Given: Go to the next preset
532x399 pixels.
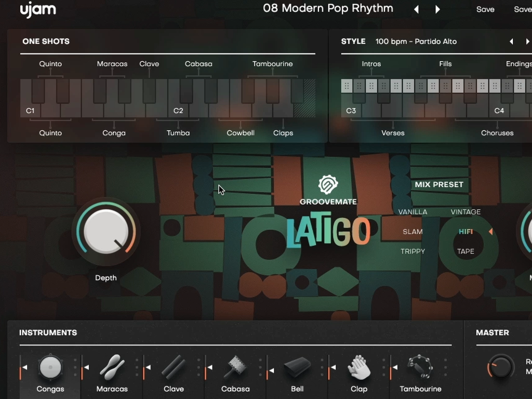Looking at the screenshot, I should coord(437,9).
